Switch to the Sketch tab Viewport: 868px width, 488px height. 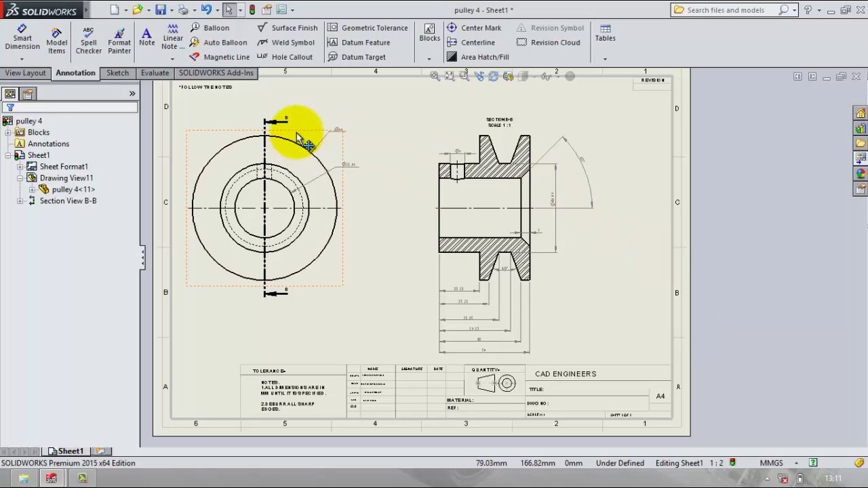tap(117, 73)
